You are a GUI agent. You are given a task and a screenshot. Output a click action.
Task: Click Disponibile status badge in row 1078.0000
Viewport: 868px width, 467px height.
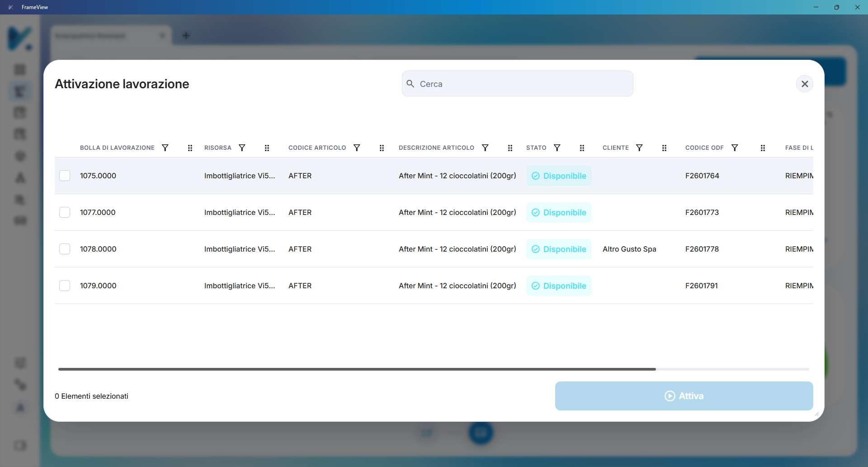[559, 249]
